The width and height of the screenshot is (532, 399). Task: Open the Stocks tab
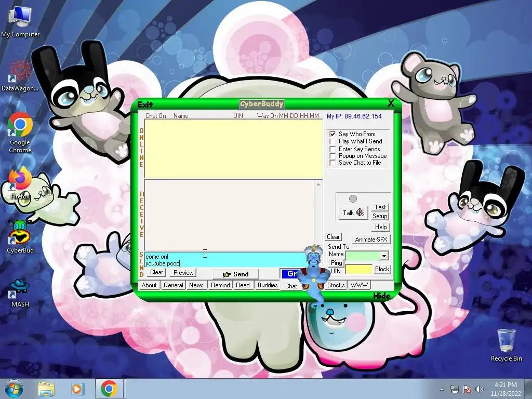point(336,285)
